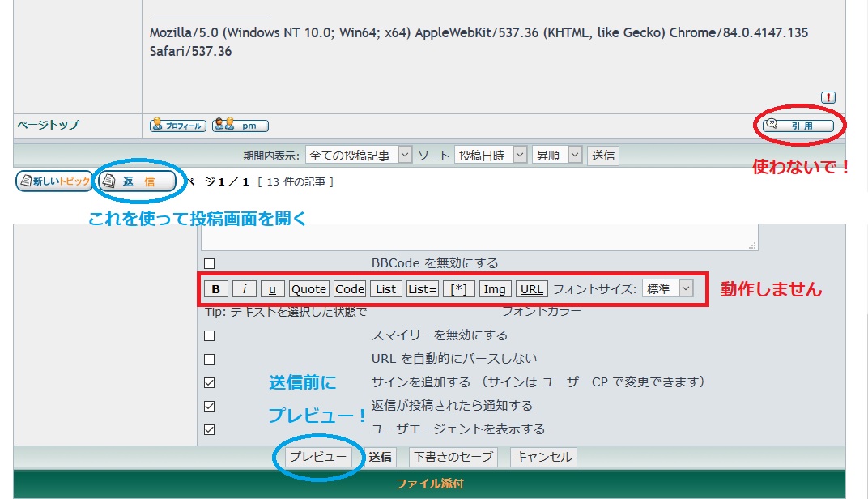Uncheck the サインを追加する checkbox
The image size is (868, 499).
click(x=210, y=382)
